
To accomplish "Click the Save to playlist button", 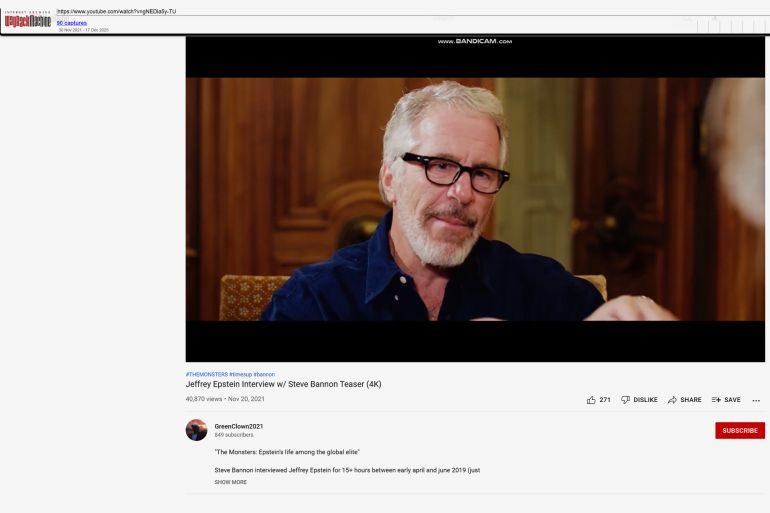I will tap(726, 400).
